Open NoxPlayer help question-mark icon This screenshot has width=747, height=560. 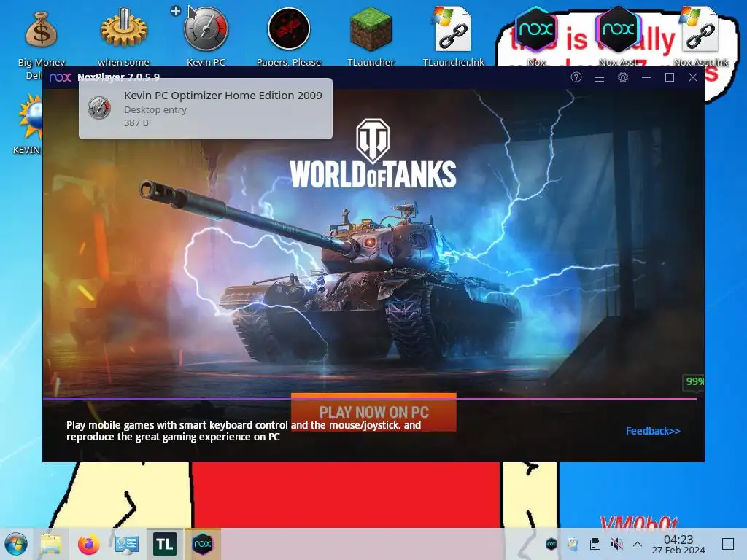click(x=576, y=77)
